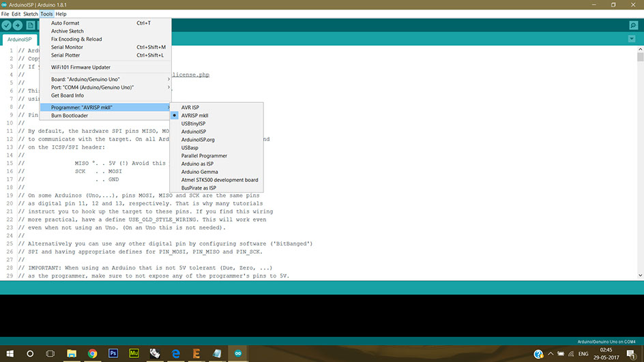The width and height of the screenshot is (644, 362).
Task: Select Fix Encoding & Reload
Action: (x=106, y=39)
